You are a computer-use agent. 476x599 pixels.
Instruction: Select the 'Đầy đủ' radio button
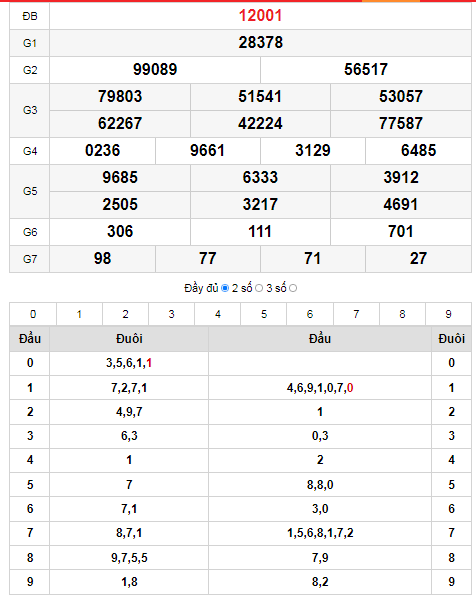click(225, 288)
